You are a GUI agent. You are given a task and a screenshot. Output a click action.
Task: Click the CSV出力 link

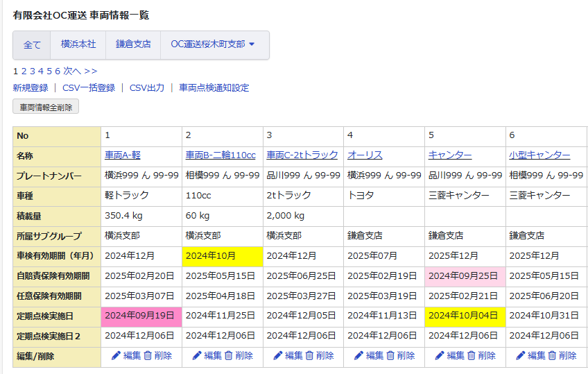point(147,88)
